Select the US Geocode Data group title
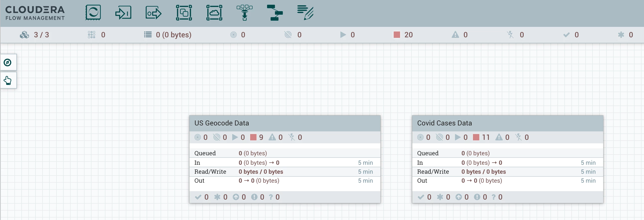Screen dimensions: 644x220 tap(222, 123)
